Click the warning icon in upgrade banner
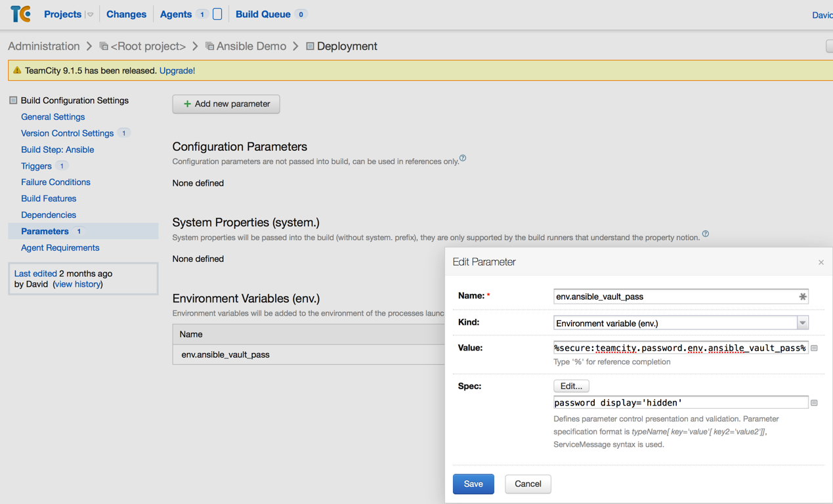Viewport: 833px width, 504px height. (17, 70)
